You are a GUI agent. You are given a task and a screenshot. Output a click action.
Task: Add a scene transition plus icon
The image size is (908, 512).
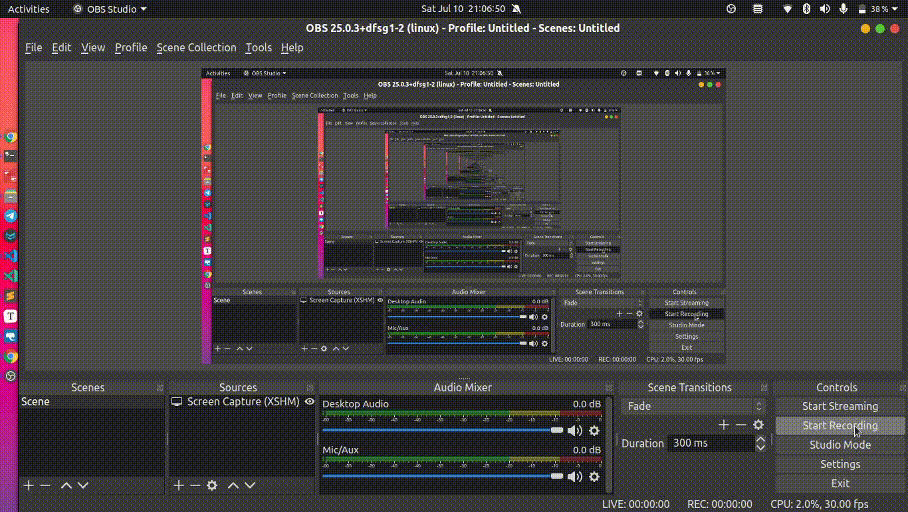(x=723, y=425)
